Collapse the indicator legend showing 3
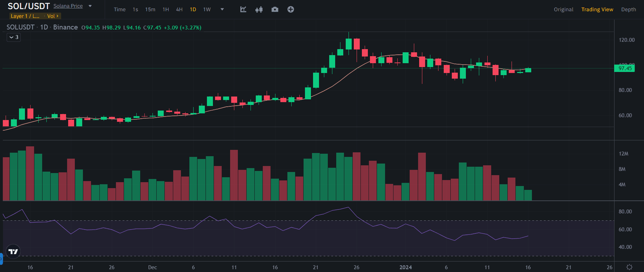This screenshot has height=272, width=644. [x=14, y=37]
